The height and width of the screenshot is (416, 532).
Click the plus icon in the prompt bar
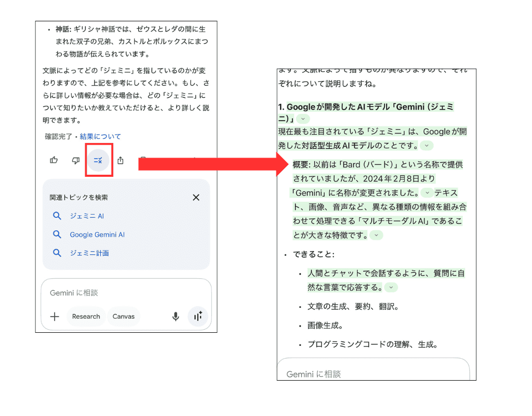(55, 316)
